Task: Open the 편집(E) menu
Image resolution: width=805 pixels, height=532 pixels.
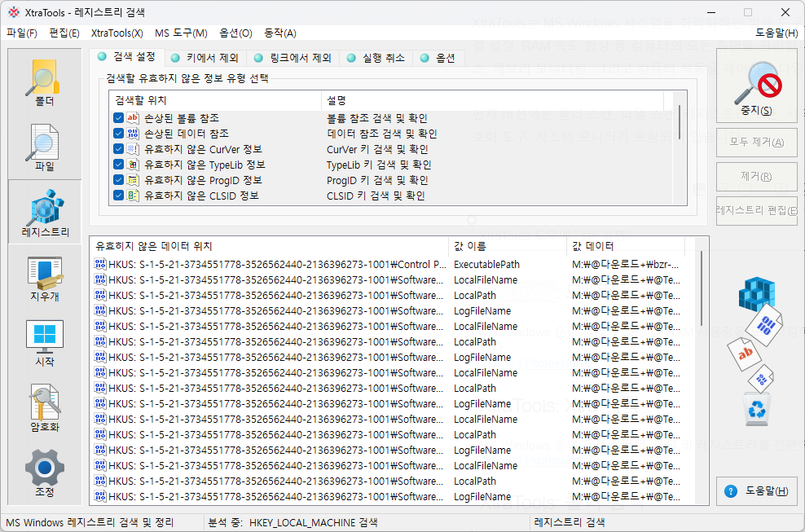Action: tap(64, 33)
